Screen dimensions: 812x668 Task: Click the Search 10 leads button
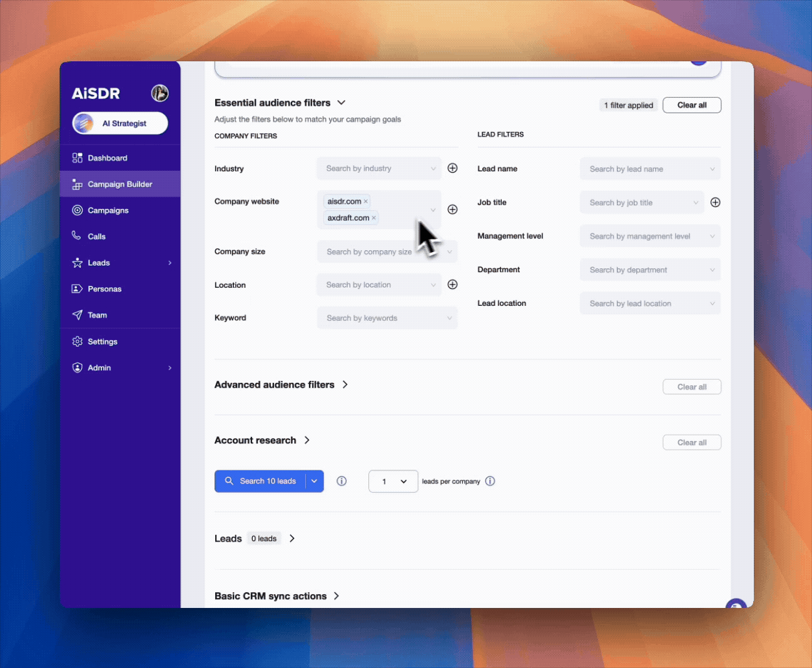(261, 481)
